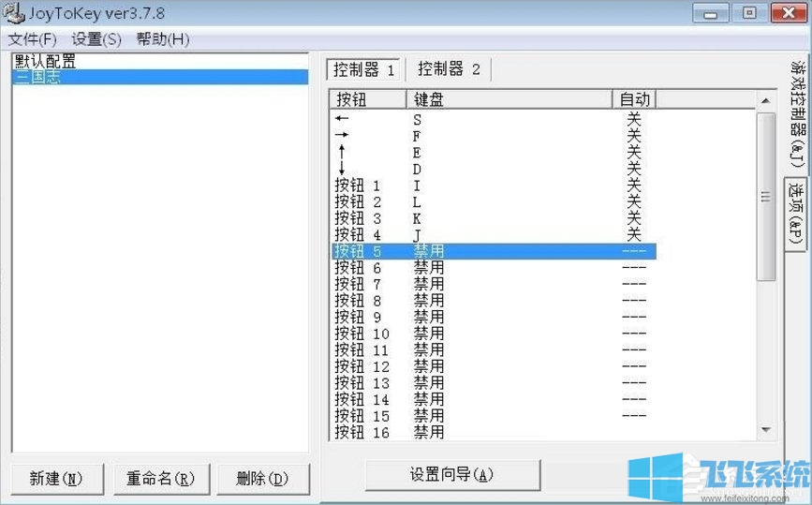Click the scroll up arrow of the button list
The width and height of the screenshot is (812, 505).
click(766, 100)
